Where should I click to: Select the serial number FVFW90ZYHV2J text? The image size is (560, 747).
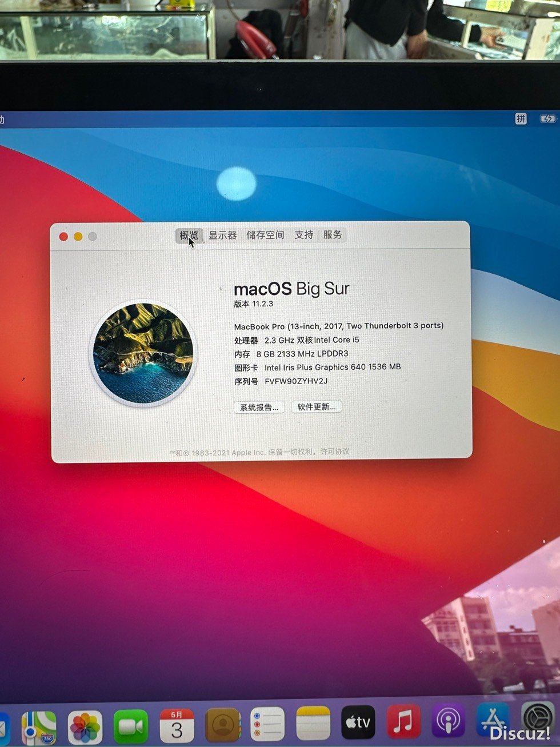click(296, 381)
